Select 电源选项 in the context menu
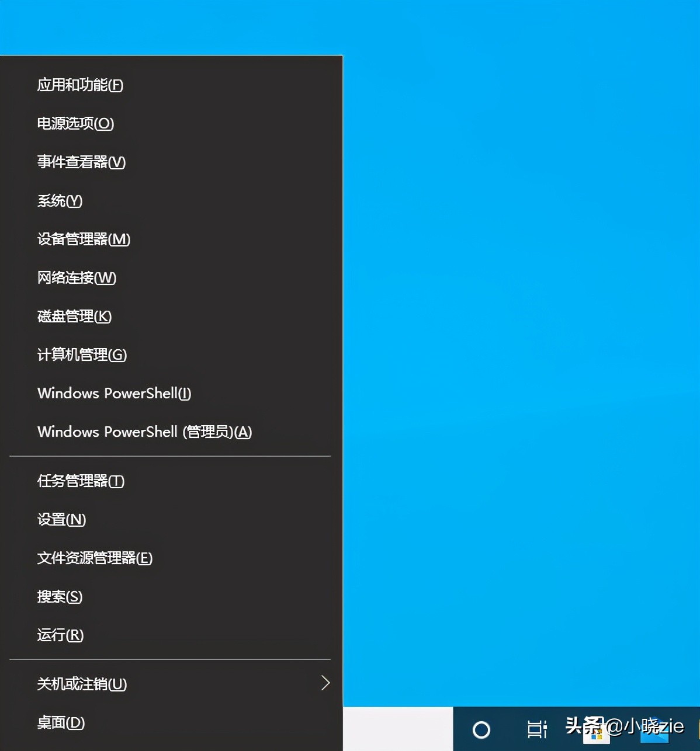The height and width of the screenshot is (751, 700). 75,124
